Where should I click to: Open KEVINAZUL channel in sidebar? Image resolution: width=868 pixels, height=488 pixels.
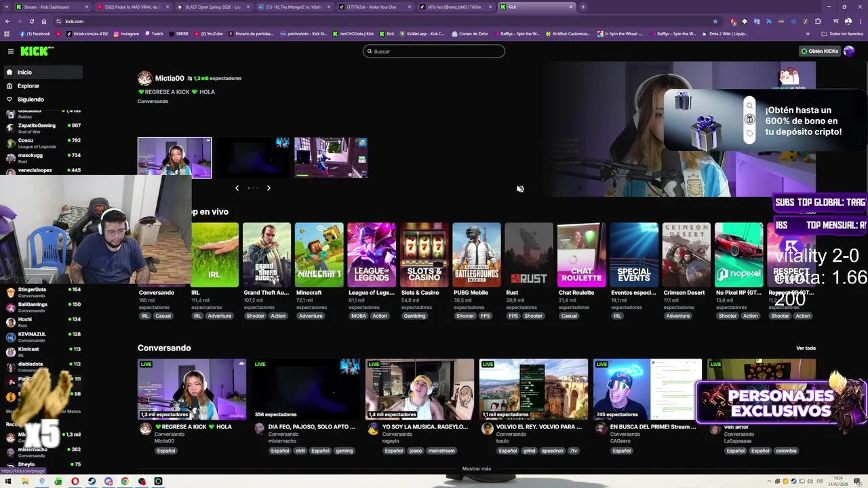click(42, 337)
